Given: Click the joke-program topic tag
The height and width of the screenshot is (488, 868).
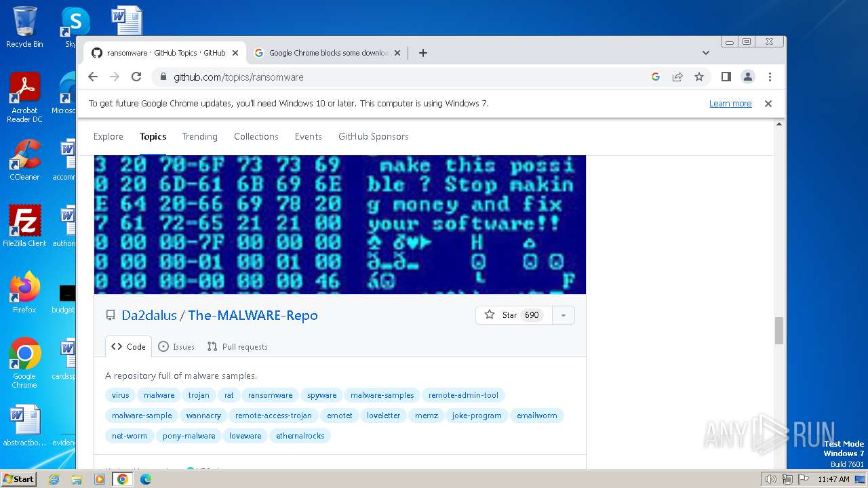Looking at the screenshot, I should tap(477, 415).
